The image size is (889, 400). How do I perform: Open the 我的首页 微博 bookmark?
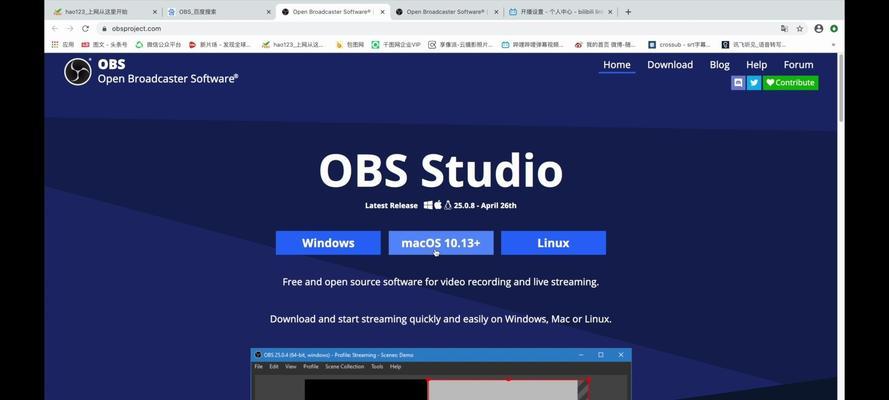[605, 44]
